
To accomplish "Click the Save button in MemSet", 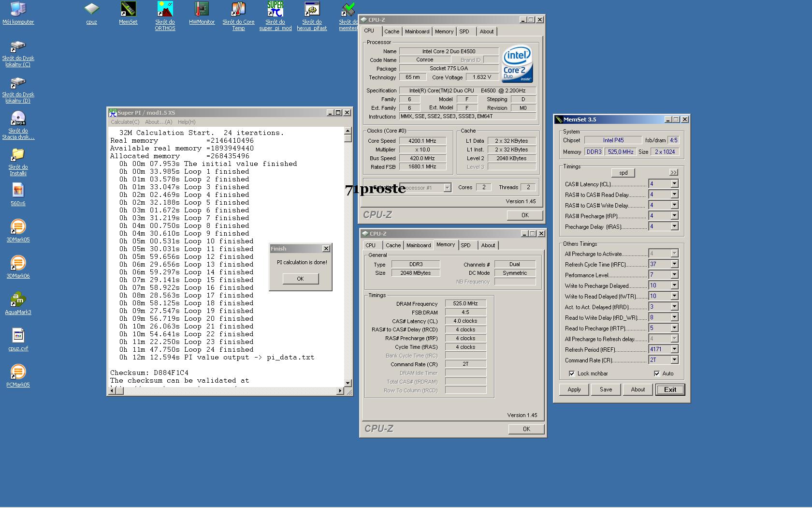I will click(x=606, y=389).
